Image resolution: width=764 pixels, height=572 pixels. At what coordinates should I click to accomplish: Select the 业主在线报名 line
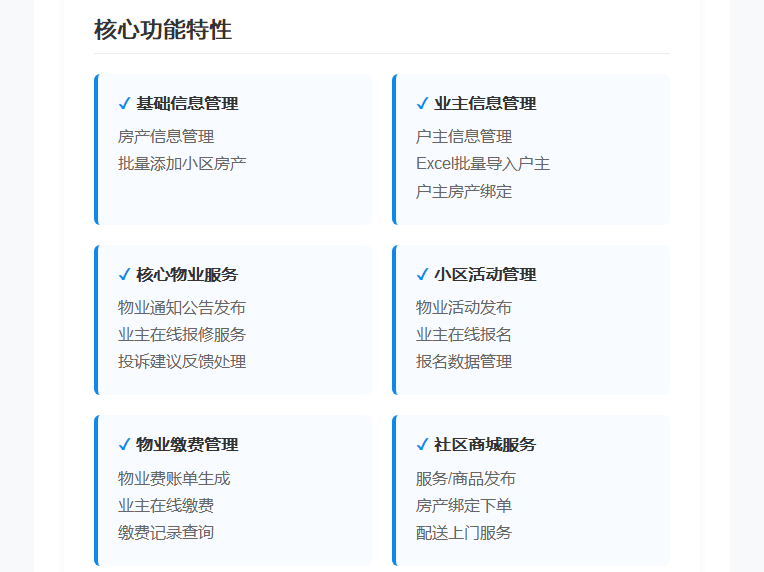point(464,334)
